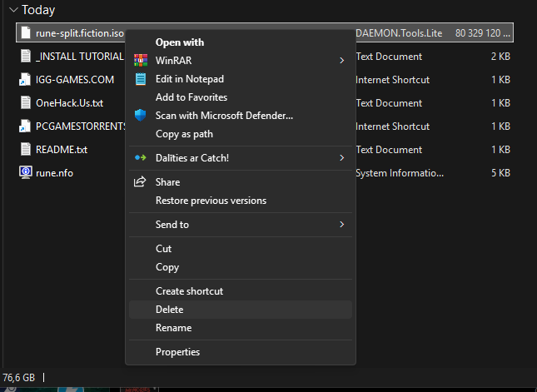Select the README.txt file name

point(62,150)
